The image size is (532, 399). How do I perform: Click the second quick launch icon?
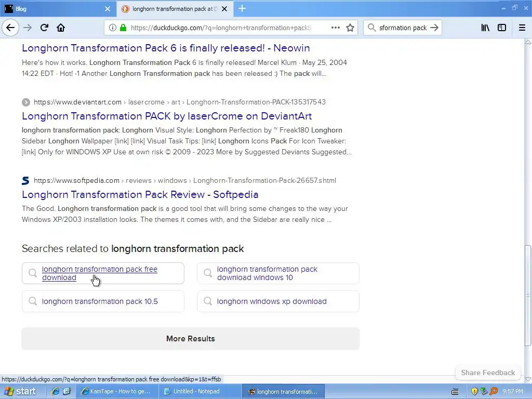(66, 391)
